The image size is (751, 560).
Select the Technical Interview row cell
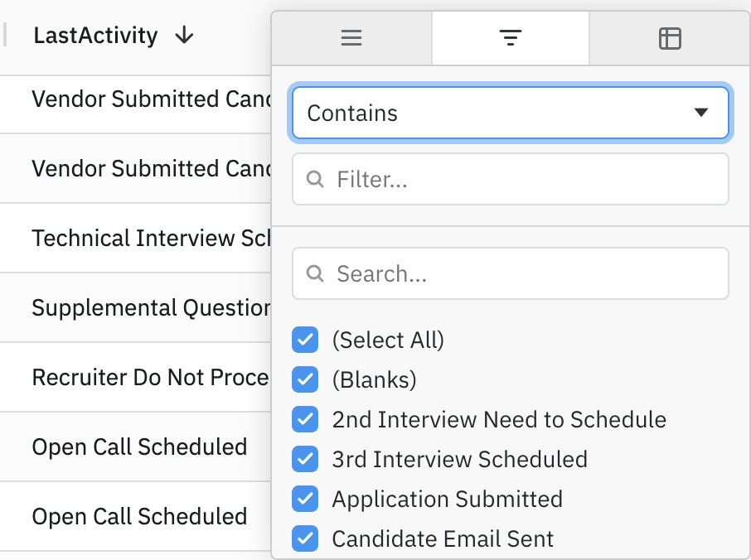pyautogui.click(x=151, y=239)
